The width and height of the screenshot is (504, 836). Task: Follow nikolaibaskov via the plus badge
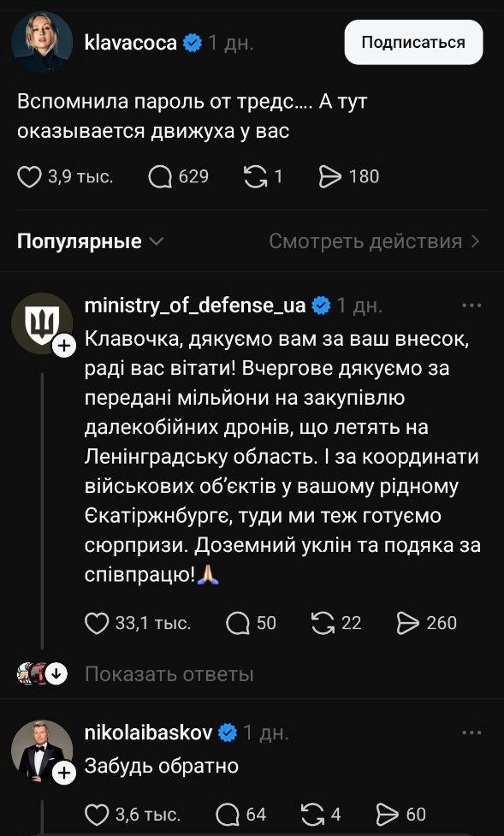[64, 773]
